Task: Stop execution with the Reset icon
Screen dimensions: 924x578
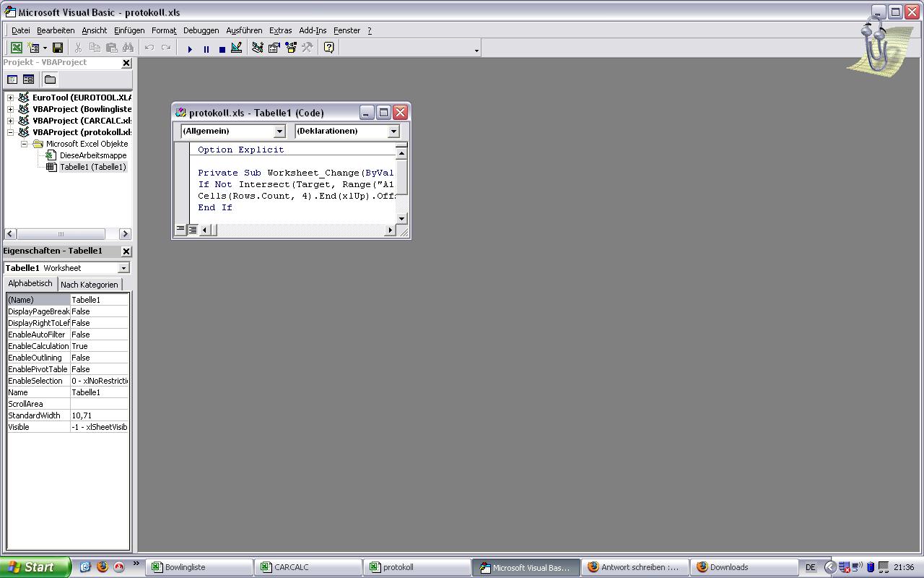Action: tap(222, 49)
